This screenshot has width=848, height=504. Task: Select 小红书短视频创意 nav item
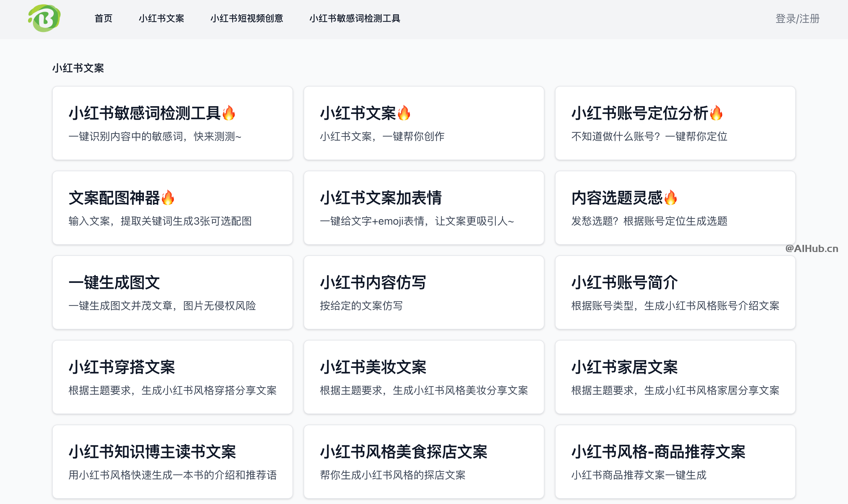(247, 18)
